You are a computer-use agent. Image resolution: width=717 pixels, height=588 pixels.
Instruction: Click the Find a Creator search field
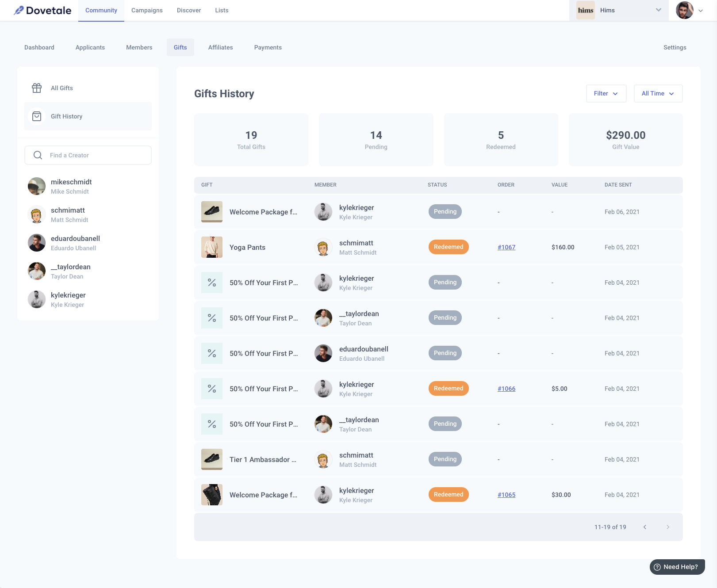tap(88, 155)
